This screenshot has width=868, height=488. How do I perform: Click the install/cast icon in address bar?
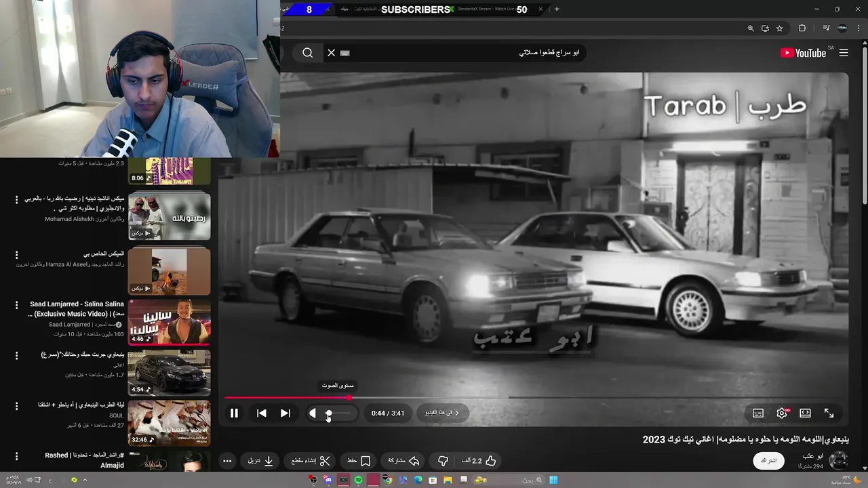[765, 28]
